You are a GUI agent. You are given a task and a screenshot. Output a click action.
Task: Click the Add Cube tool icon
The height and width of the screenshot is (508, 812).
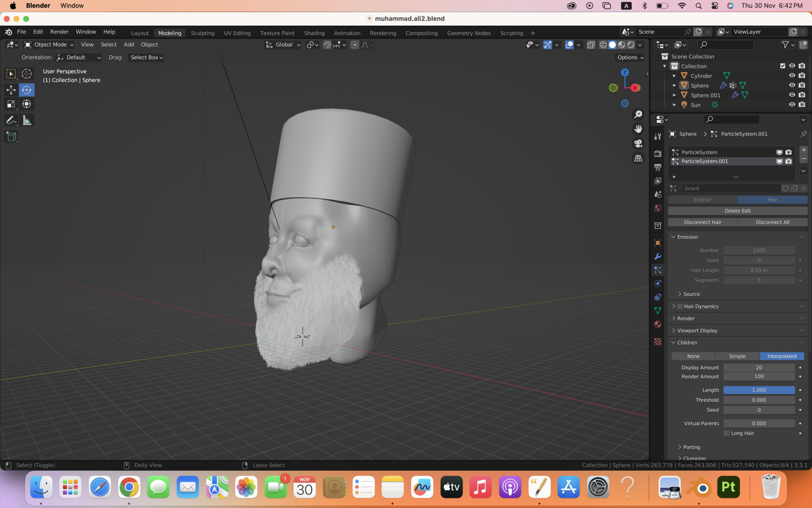pyautogui.click(x=11, y=137)
